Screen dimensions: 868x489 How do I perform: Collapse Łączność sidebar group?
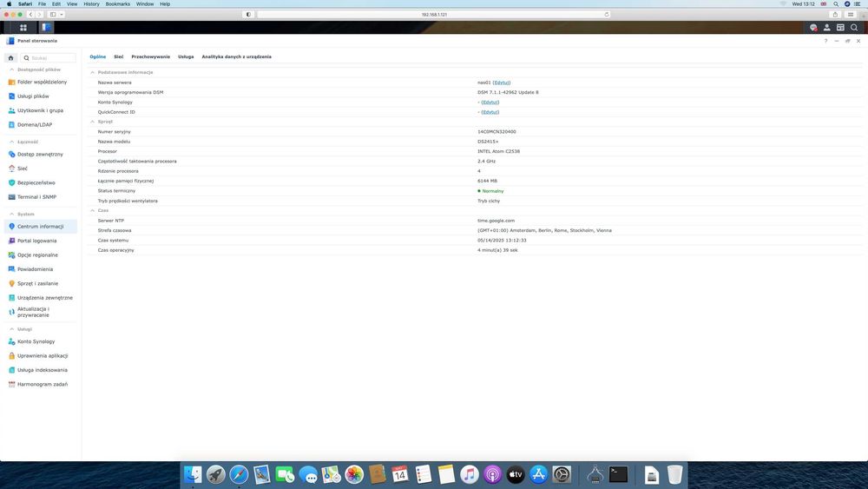11,142
